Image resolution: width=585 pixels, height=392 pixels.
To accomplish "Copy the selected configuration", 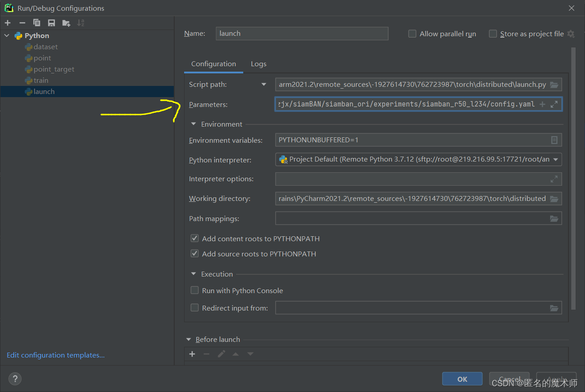I will 36,22.
